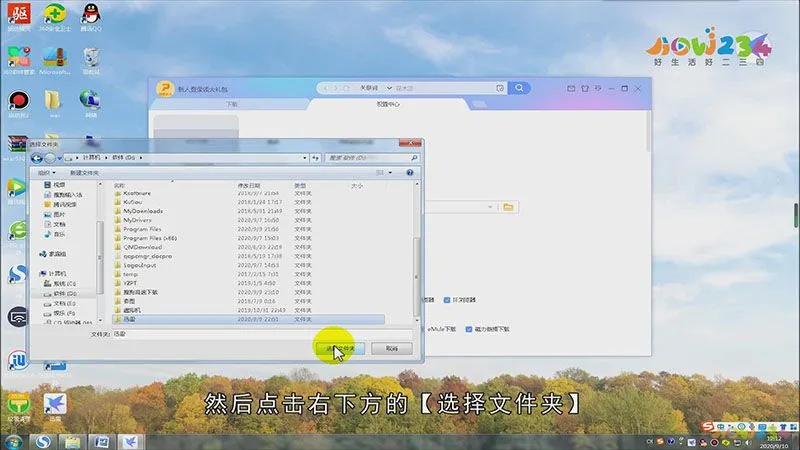The height and width of the screenshot is (450, 800).
Task: Toggle the 磁力链接下载 checkbox
Action: coord(468,330)
